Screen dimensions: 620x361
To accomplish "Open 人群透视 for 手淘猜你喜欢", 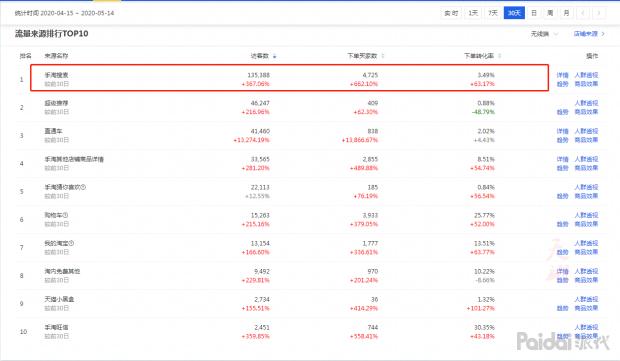I will tap(586, 187).
